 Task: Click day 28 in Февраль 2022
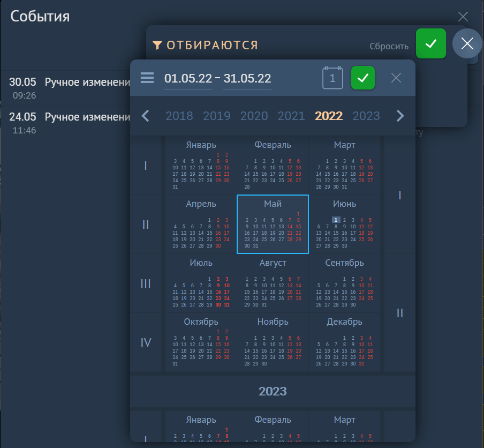(x=247, y=187)
